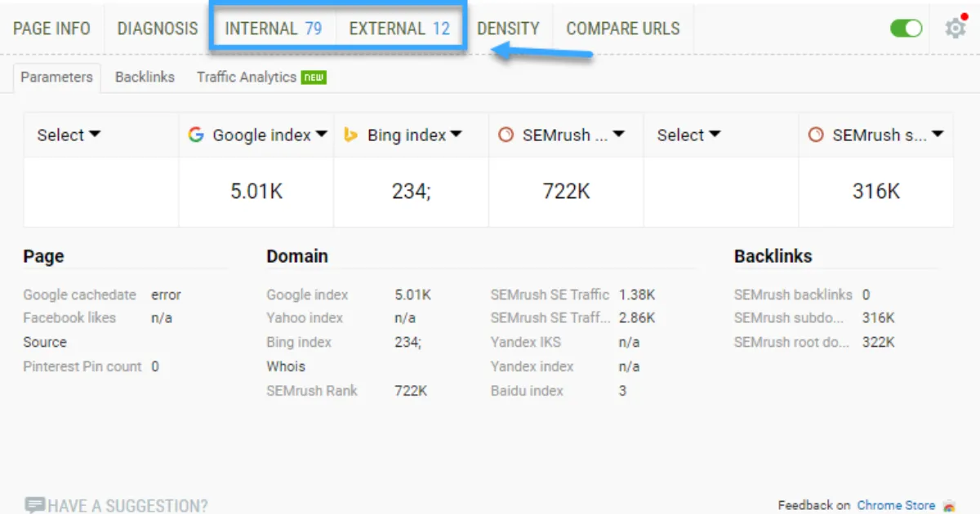Click the Bing logo icon

point(350,135)
